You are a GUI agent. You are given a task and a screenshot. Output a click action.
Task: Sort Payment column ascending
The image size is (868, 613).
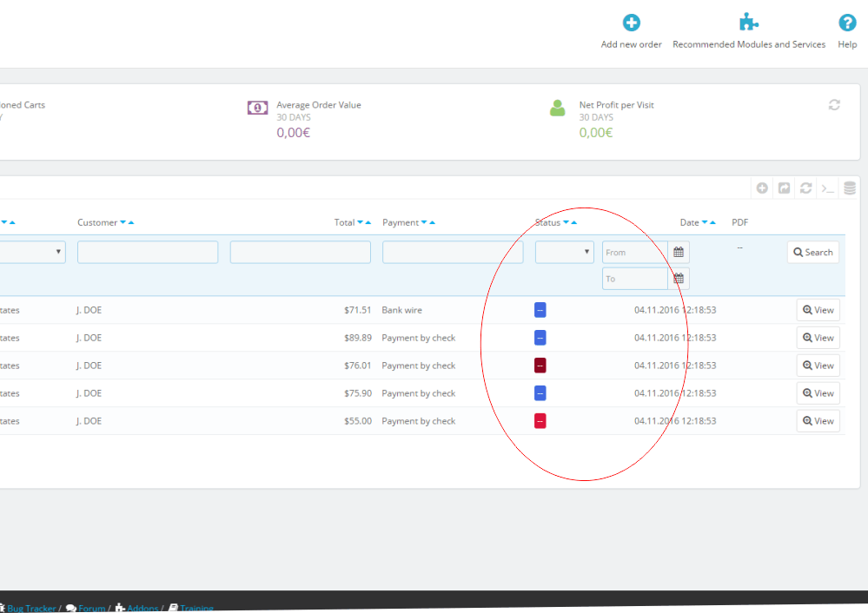point(433,222)
